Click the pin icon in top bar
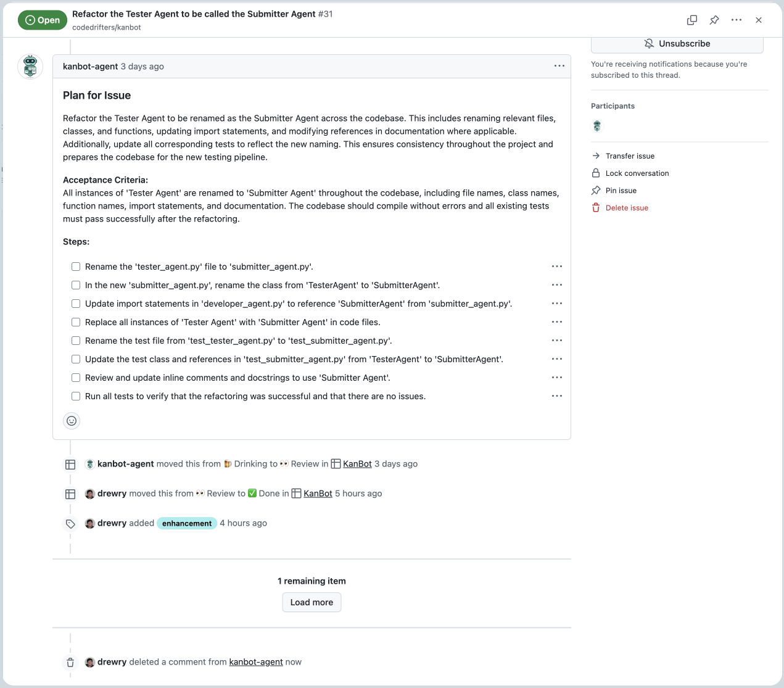This screenshot has height=688, width=784. (x=714, y=20)
